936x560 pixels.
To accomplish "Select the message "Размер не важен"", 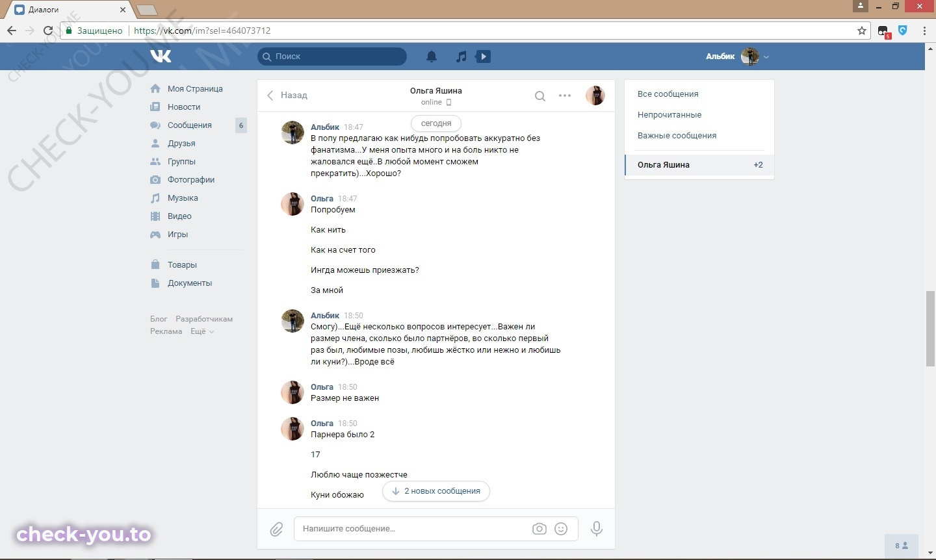I will coord(344,398).
